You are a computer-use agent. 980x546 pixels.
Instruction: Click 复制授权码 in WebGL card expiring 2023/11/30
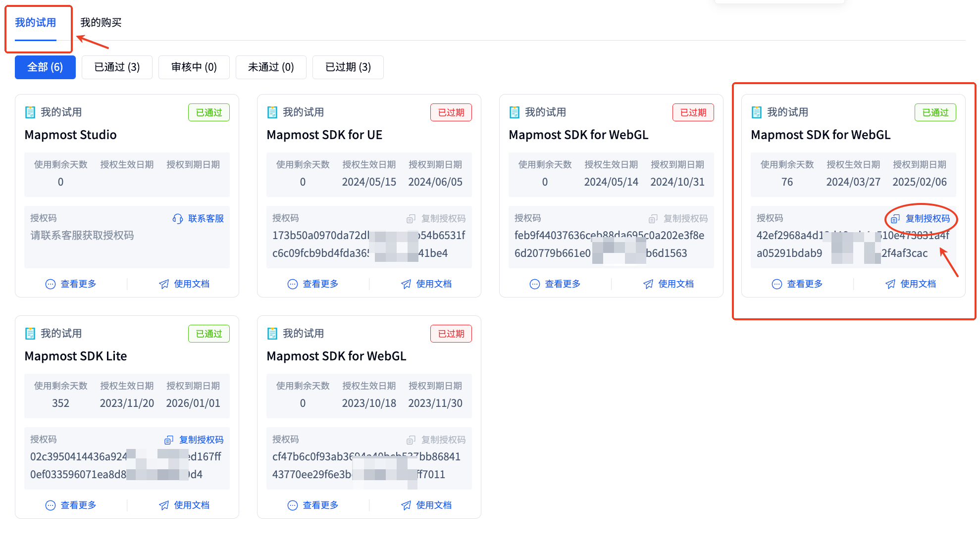(443, 440)
